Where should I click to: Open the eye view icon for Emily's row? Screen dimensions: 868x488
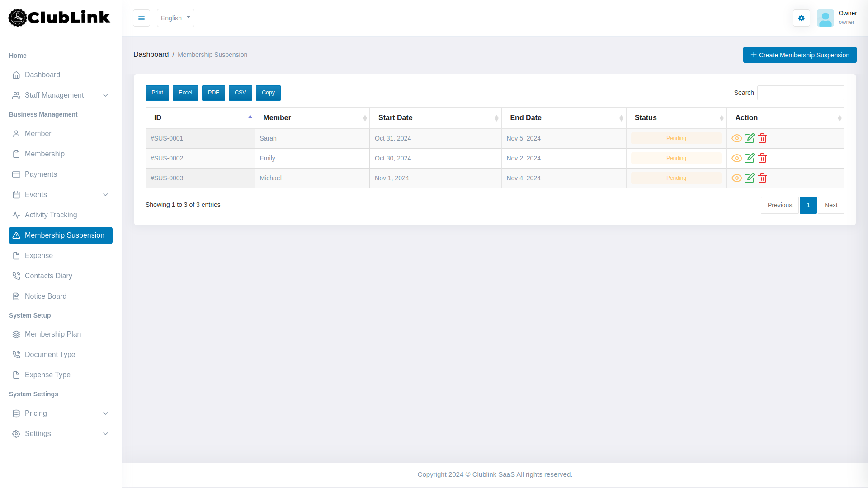[x=736, y=158]
